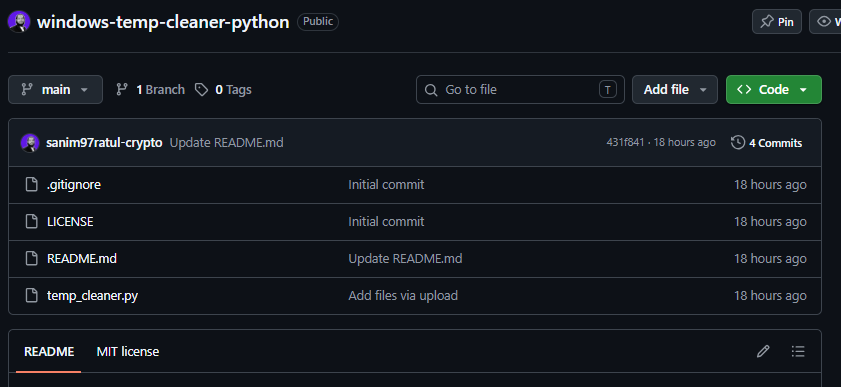Click 18 hours ago in README.md row
The width and height of the screenshot is (841, 387).
tap(770, 258)
